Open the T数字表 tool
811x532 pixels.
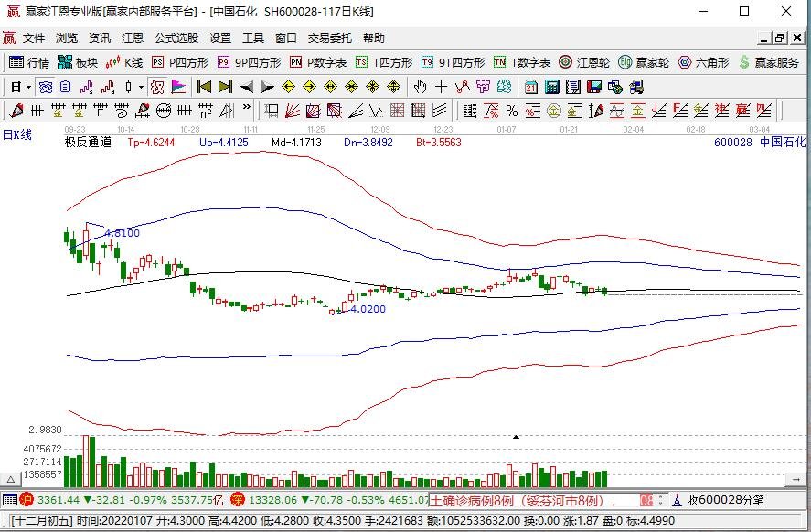click(x=522, y=62)
